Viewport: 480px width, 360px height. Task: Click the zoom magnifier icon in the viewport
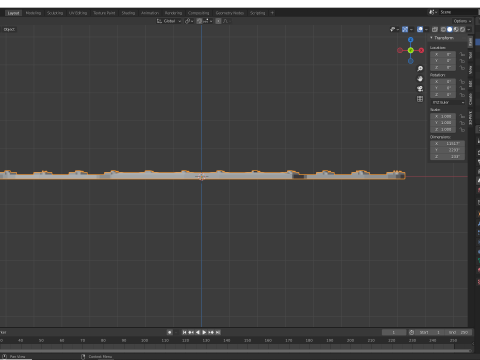[420, 69]
